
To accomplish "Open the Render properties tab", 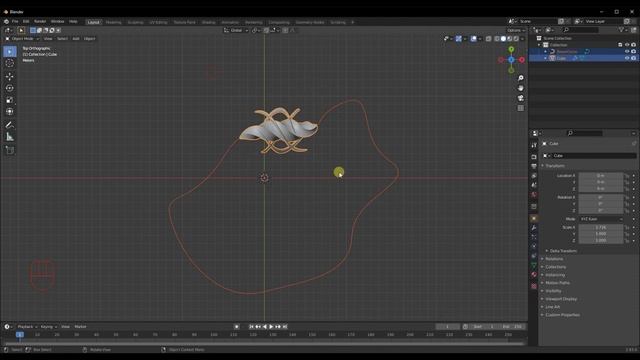I will tap(534, 157).
